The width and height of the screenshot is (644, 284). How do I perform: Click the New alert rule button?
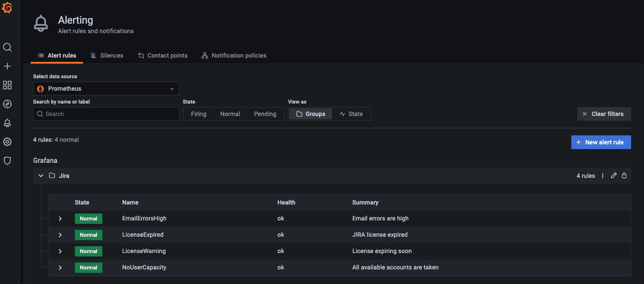[x=601, y=142]
